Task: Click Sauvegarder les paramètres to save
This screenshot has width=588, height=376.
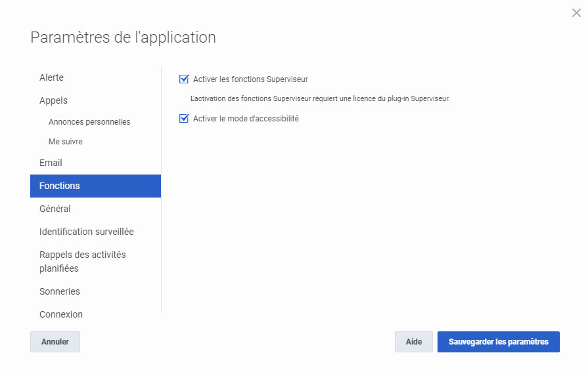Action: tap(498, 342)
